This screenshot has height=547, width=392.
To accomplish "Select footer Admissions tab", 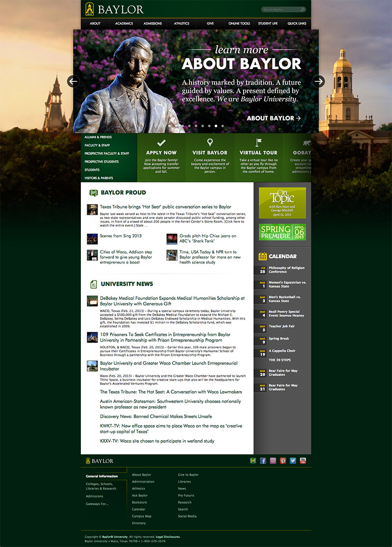I will 95,496.
